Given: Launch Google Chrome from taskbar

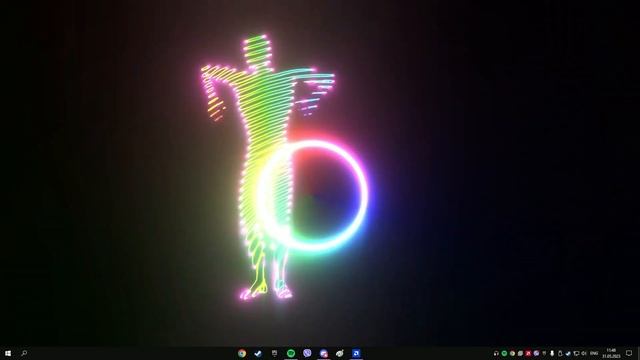Looking at the screenshot, I should pos(242,353).
